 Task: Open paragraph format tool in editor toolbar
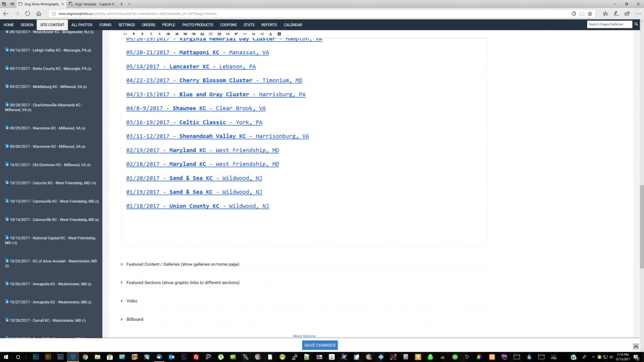point(134,34)
